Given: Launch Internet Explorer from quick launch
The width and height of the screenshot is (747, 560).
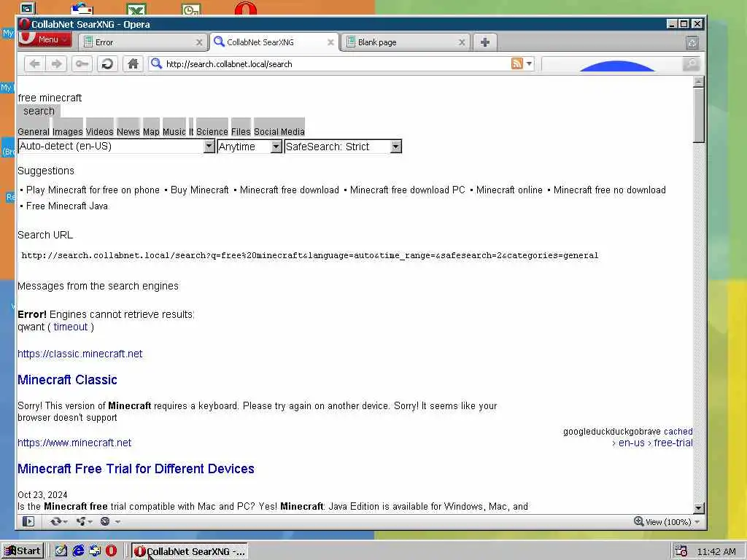Looking at the screenshot, I should point(78,551).
